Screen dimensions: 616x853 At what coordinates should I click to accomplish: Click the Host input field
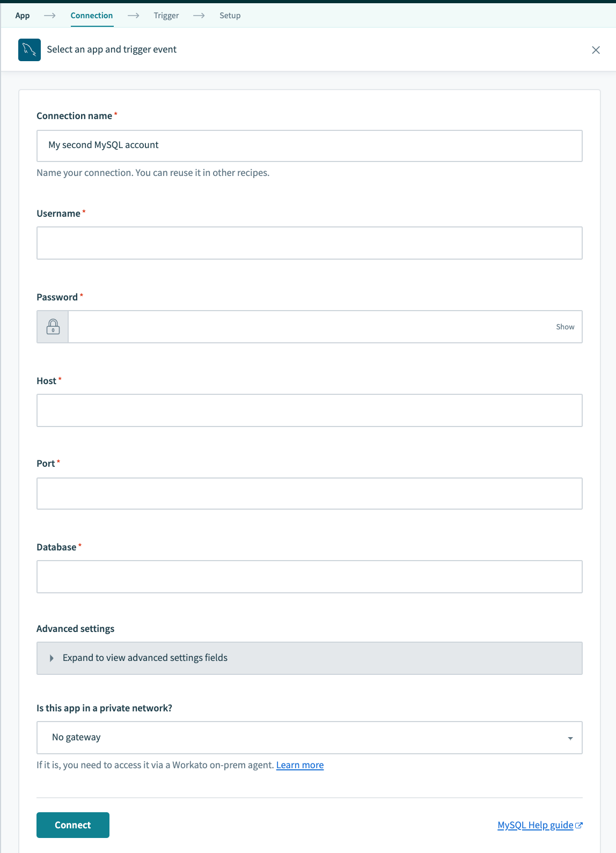pos(309,410)
